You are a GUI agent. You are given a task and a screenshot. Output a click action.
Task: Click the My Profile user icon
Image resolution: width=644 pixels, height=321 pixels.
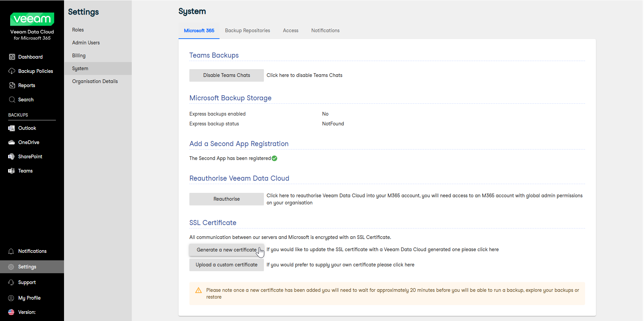tap(11, 298)
